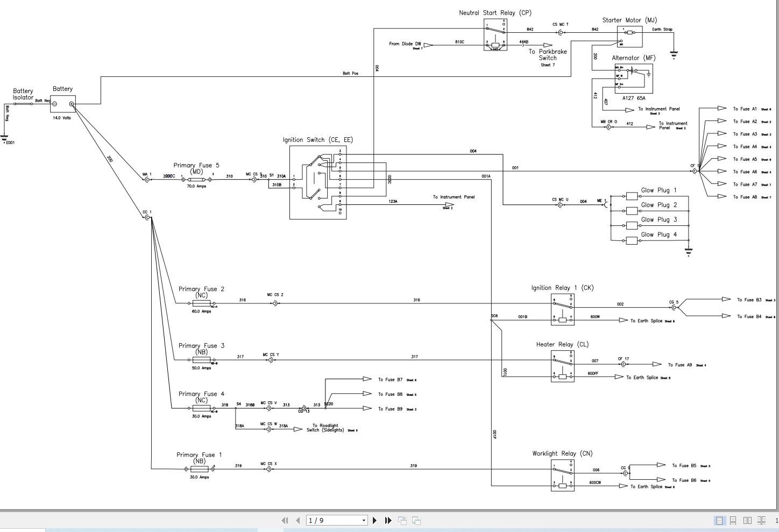Click the Primary Fuse 5 (MD) symbol
The height and width of the screenshot is (532, 779).
point(197,179)
